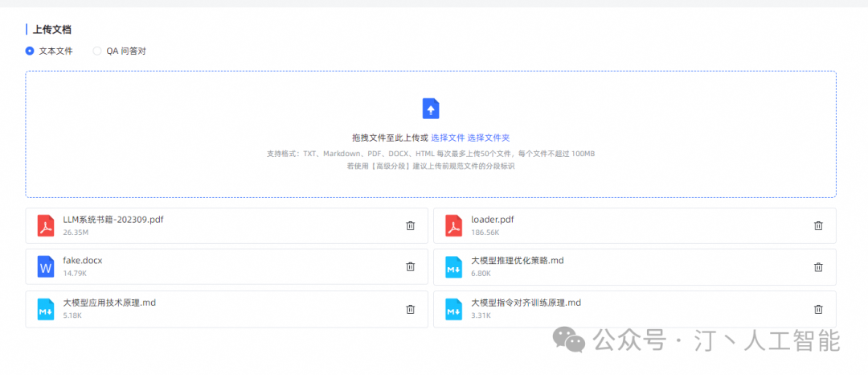Viewport: 868px width, 375px height.
Task: Delete loader.pdf using its trash icon
Action: coord(818,226)
